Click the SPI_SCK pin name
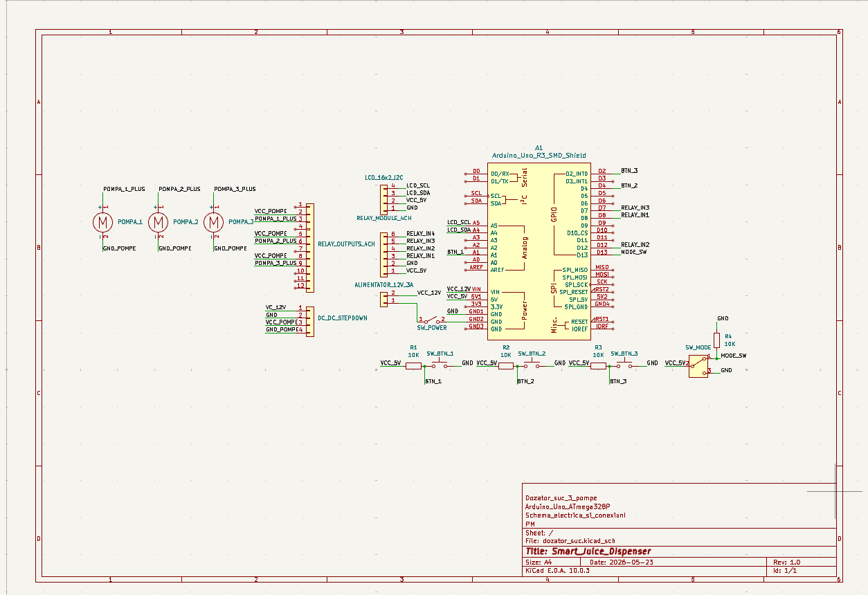Screen dimensions: 868x595 577,284
